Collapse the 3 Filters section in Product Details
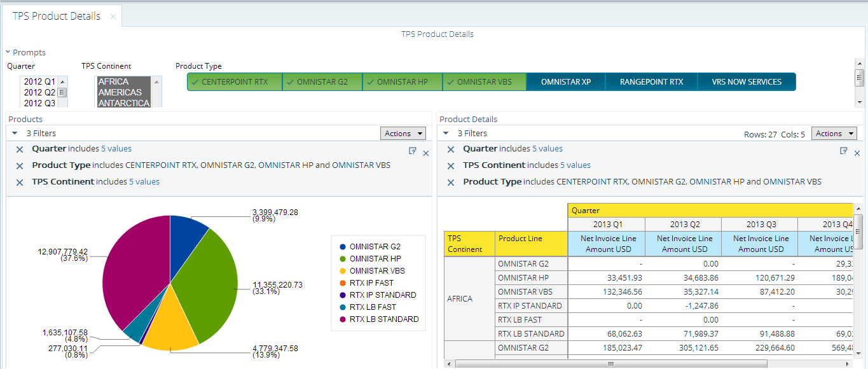The image size is (868, 369). (x=446, y=134)
